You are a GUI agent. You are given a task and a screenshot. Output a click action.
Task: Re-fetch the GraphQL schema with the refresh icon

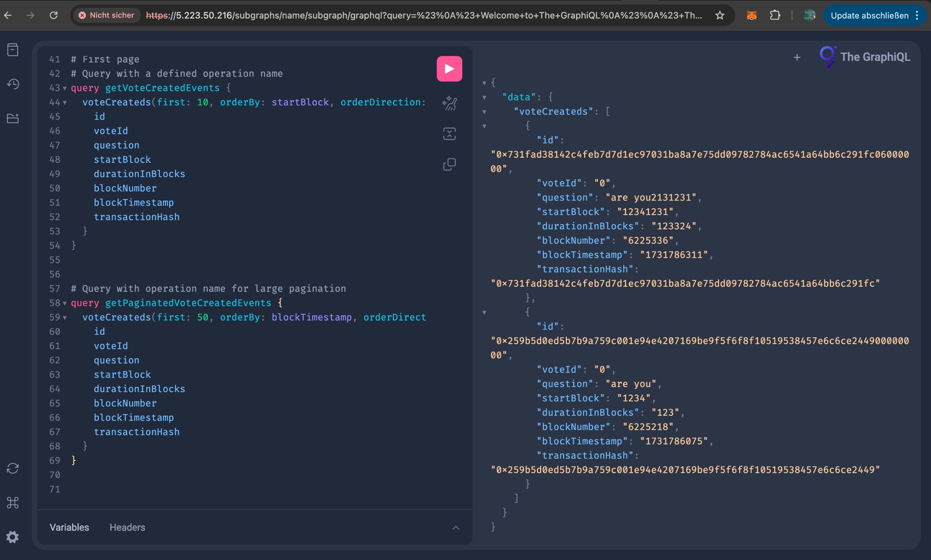point(13,468)
